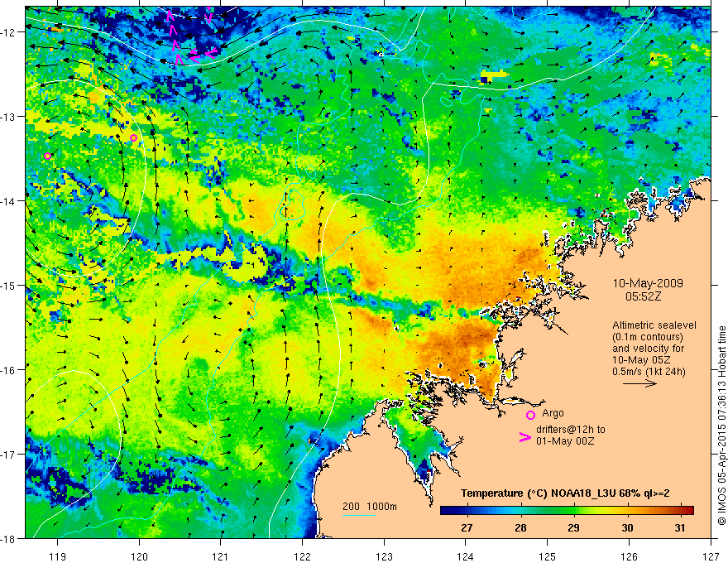Click the 126 longitude axis label
Screen dimensions: 728x563
pyautogui.click(x=629, y=556)
